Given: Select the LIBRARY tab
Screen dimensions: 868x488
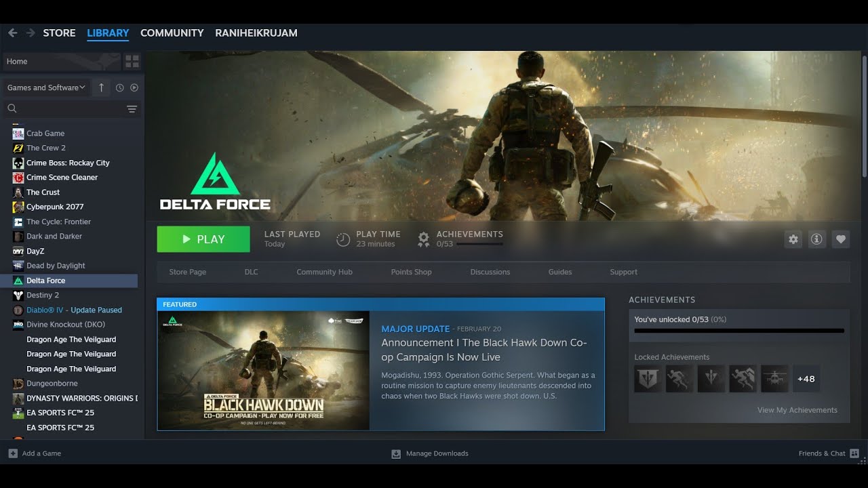Looking at the screenshot, I should coord(108,33).
